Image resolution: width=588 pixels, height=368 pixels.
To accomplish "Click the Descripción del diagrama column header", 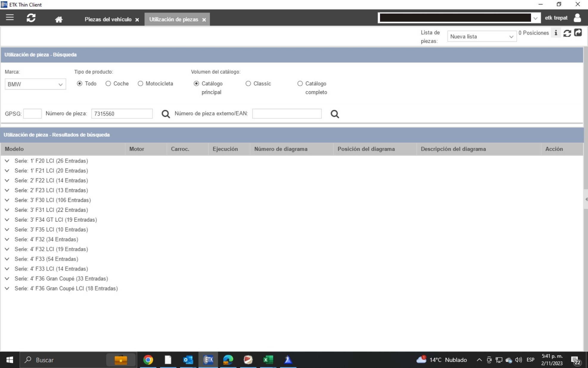I will (453, 149).
